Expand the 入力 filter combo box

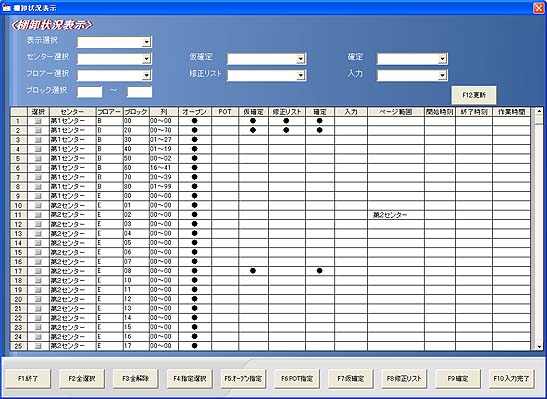(x=442, y=75)
